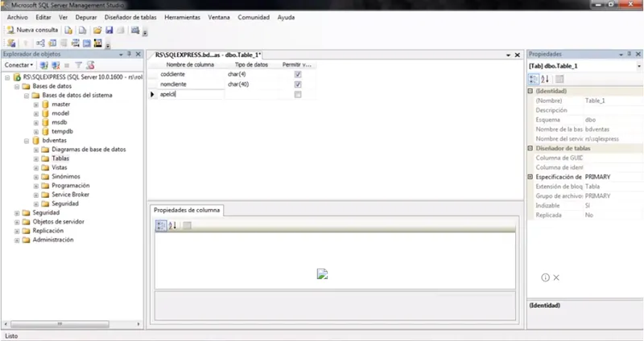Screen dimensions: 644x341
Task: Select the Objetos de servidor tree item
Action: 58,222
